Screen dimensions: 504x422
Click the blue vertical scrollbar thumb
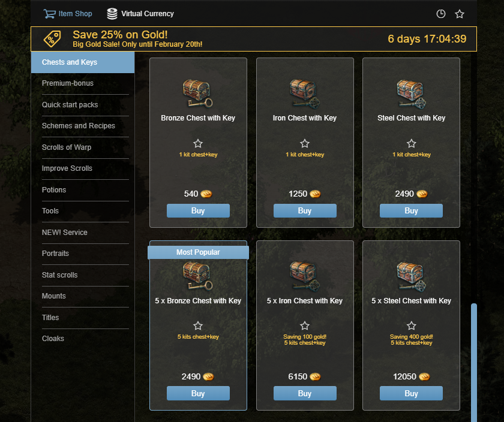474,362
